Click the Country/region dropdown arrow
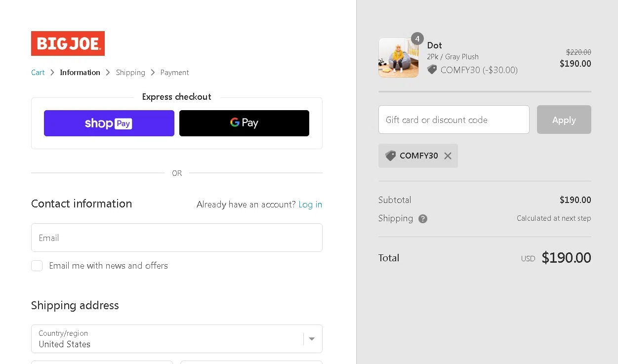Viewport: 618px width, 364px height. [x=312, y=339]
